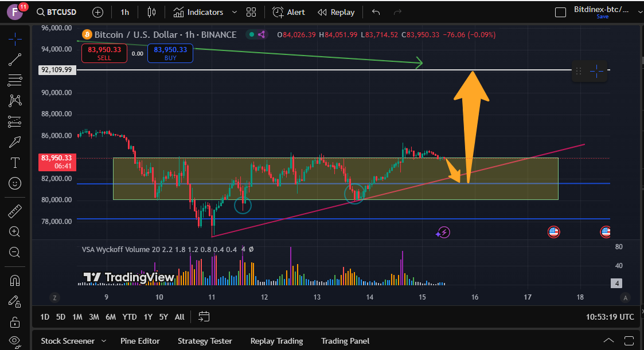
Task: Open the forecasting and measurement tools
Action: point(15,121)
